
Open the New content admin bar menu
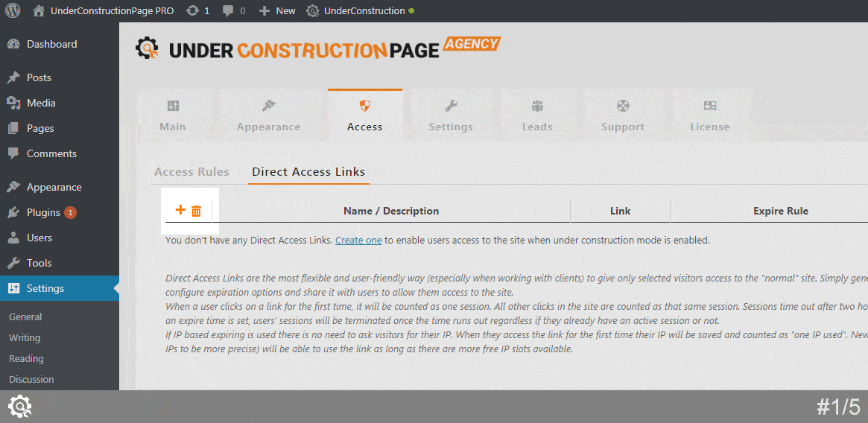[277, 11]
